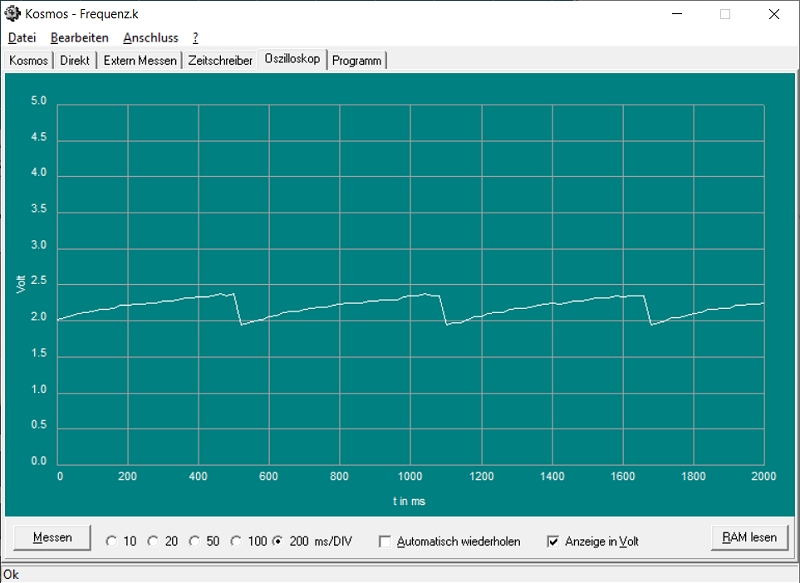Maximize the Kosmos window
This screenshot has width=800, height=583.
coord(725,14)
